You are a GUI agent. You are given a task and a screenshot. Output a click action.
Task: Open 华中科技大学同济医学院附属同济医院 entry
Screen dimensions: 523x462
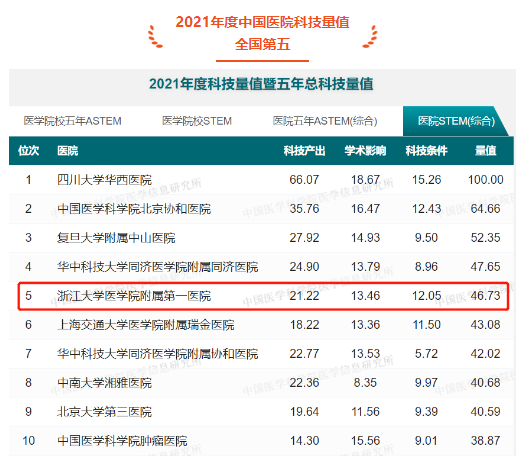pyautogui.click(x=158, y=267)
